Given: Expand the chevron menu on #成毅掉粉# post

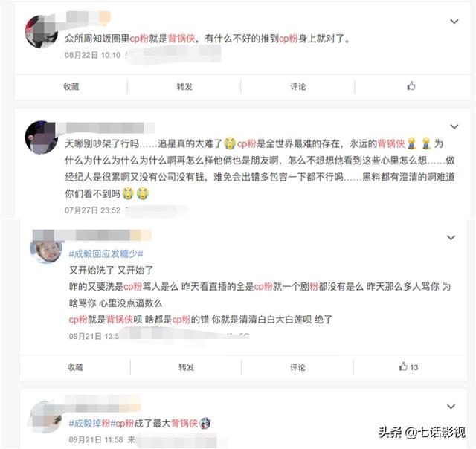Looking at the screenshot, I should pyautogui.click(x=451, y=407).
